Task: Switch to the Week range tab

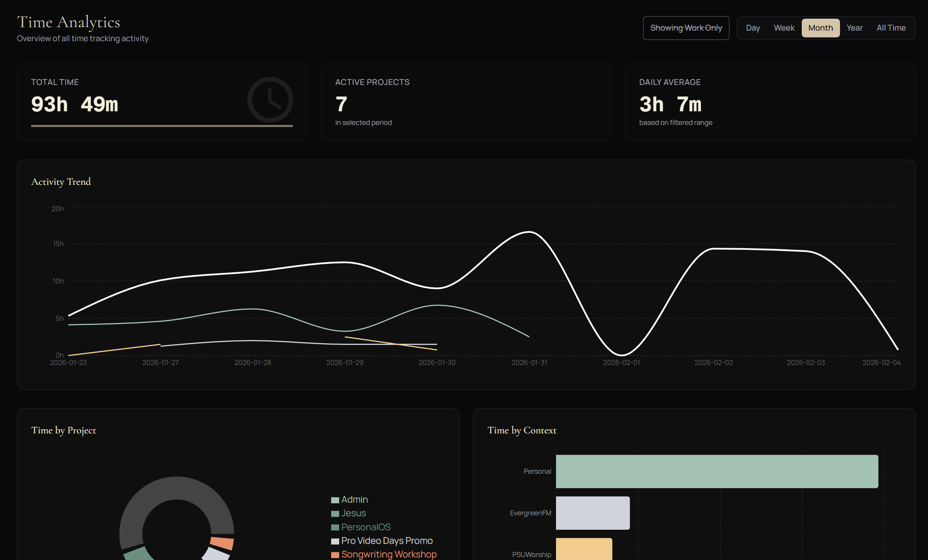Action: (784, 28)
